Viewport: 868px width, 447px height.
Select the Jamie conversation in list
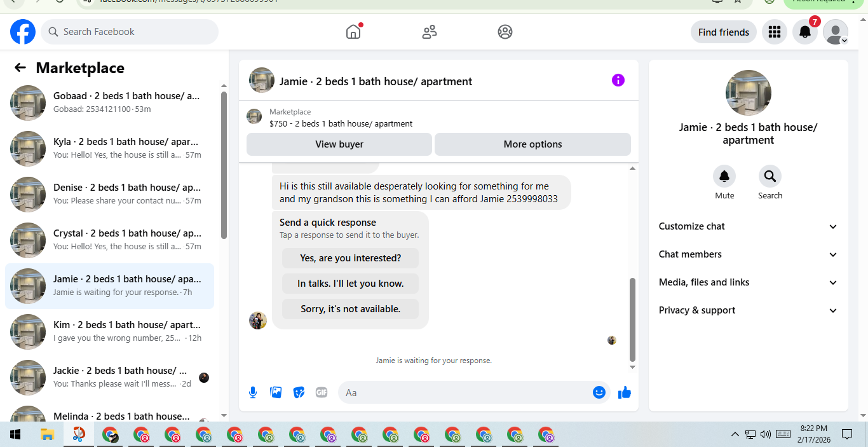point(110,285)
